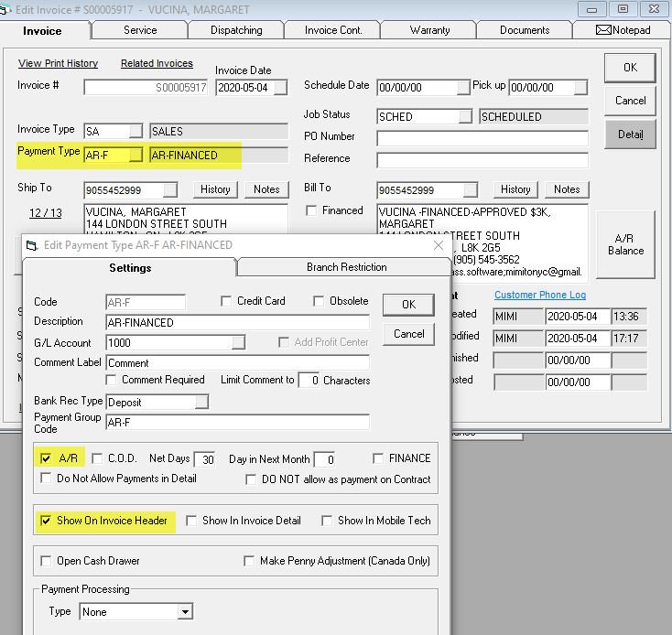The width and height of the screenshot is (672, 635).
Task: Enable Show In Invoice Detail
Action: pyautogui.click(x=191, y=521)
